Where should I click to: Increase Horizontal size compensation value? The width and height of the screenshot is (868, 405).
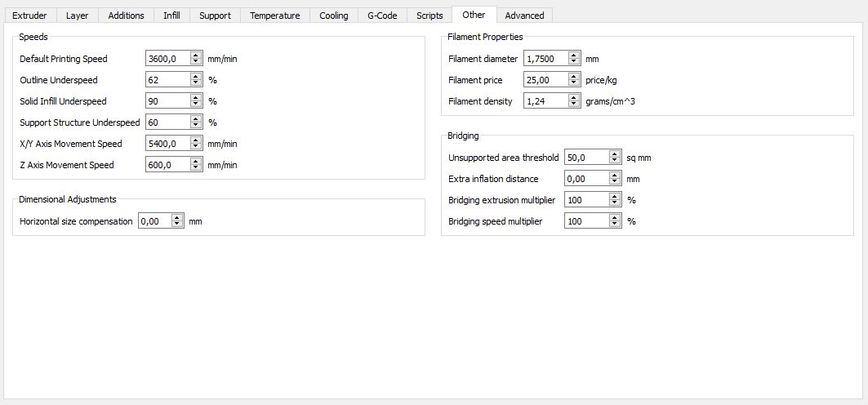[x=177, y=218]
